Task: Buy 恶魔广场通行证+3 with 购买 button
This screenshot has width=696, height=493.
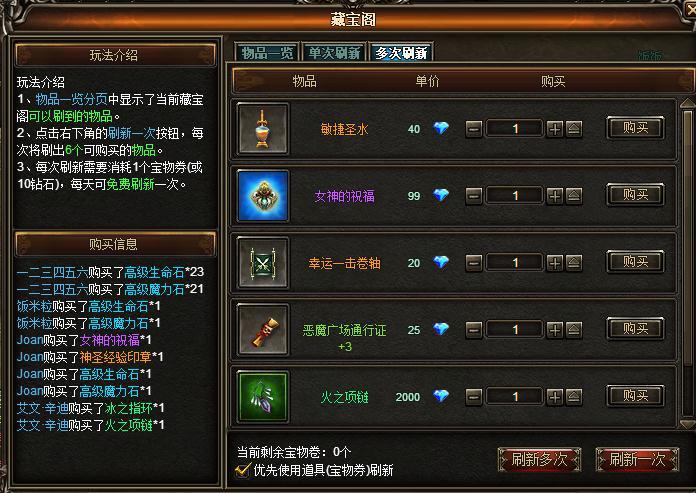Action: 635,329
